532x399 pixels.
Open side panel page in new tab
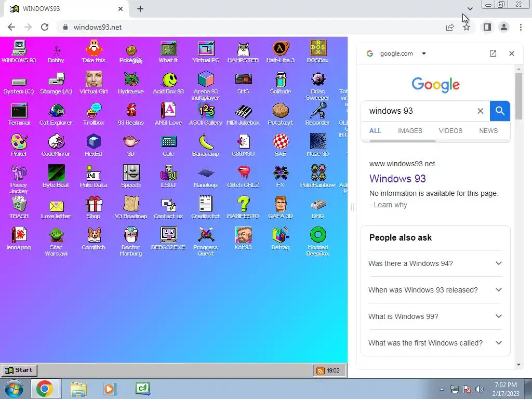(493, 54)
